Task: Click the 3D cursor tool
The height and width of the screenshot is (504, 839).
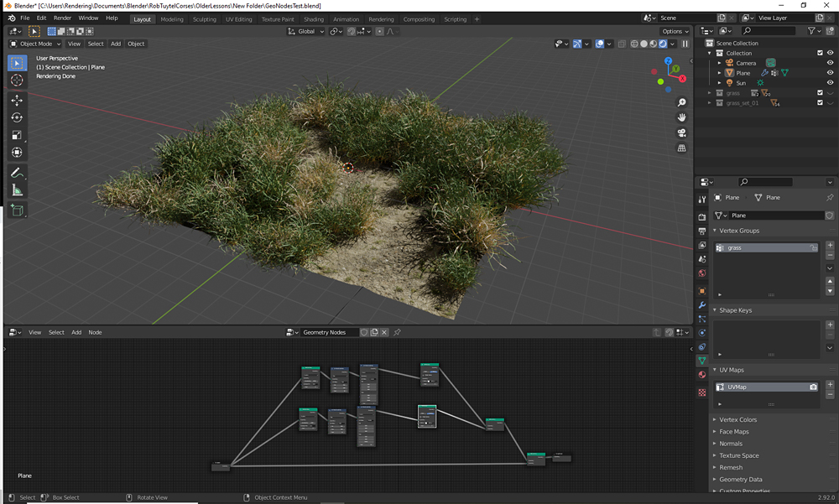Action: (x=17, y=81)
